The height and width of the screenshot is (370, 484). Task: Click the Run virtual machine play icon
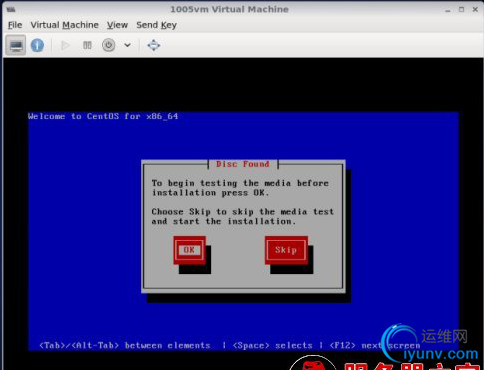coord(65,45)
